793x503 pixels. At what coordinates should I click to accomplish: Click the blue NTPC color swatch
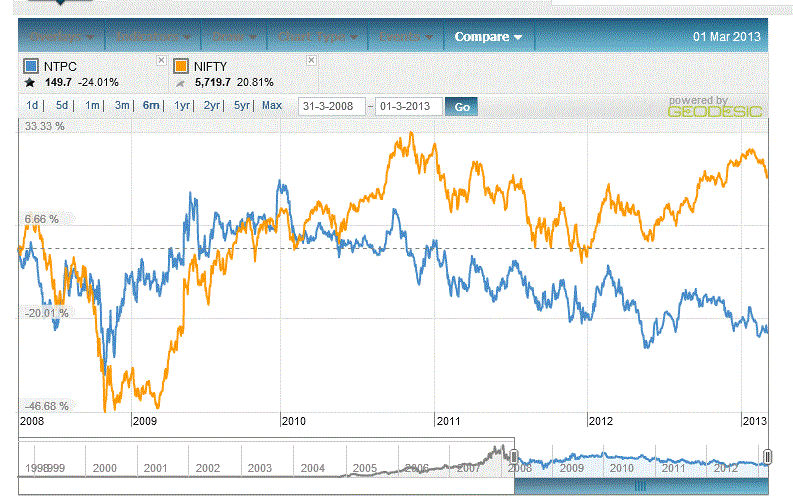pyautogui.click(x=31, y=66)
